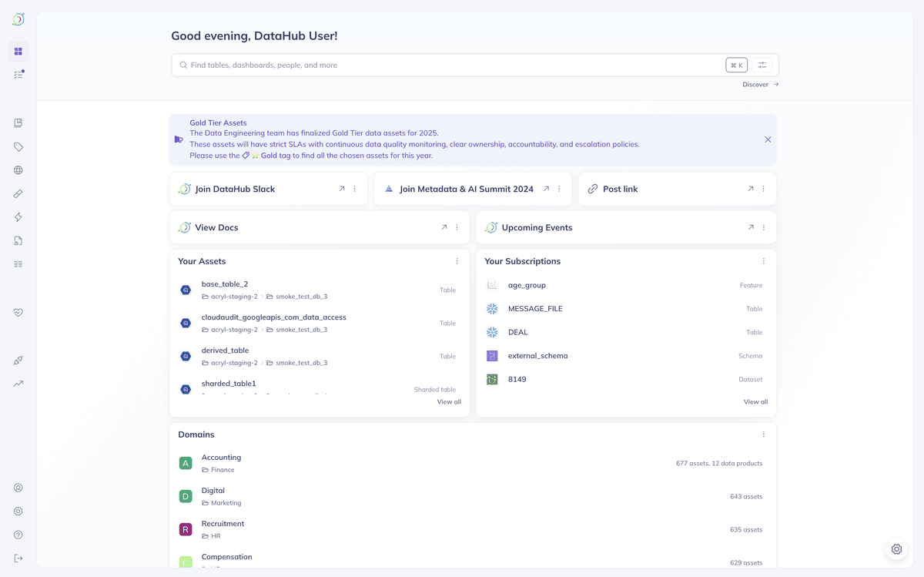Click inside the search bar

pos(385,65)
